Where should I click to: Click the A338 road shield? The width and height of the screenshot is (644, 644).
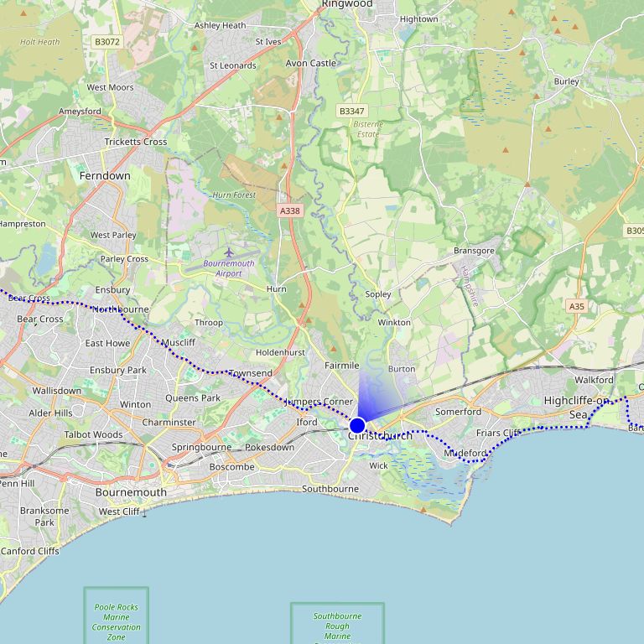[290, 210]
